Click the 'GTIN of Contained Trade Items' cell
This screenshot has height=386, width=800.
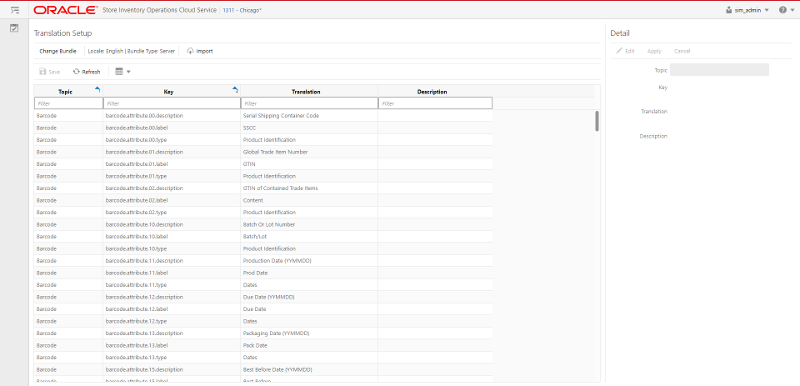click(x=309, y=188)
